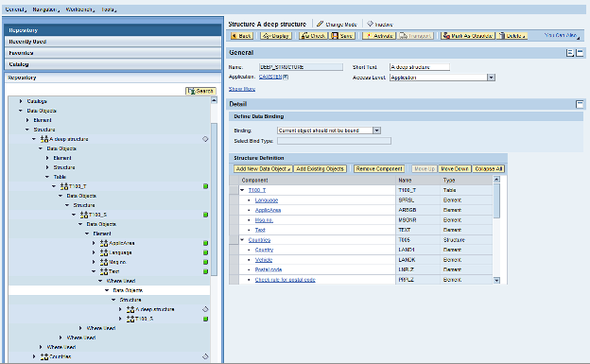Viewport: 590px width, 364px height.
Task: Open the Tools menu
Action: click(x=109, y=9)
